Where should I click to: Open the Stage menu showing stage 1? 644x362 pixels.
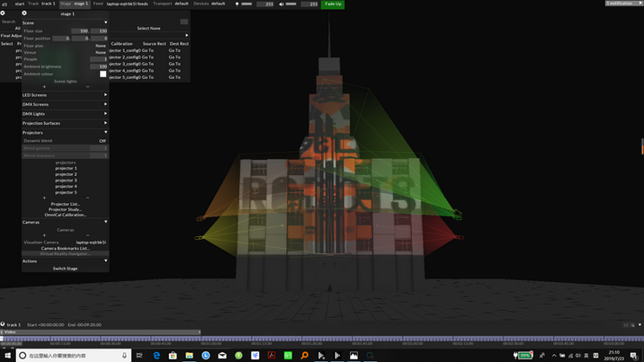tap(75, 4)
